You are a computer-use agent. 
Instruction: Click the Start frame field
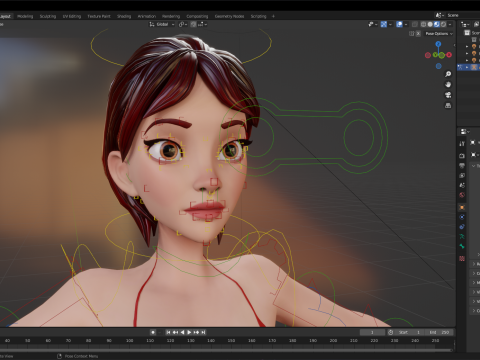[410, 332]
